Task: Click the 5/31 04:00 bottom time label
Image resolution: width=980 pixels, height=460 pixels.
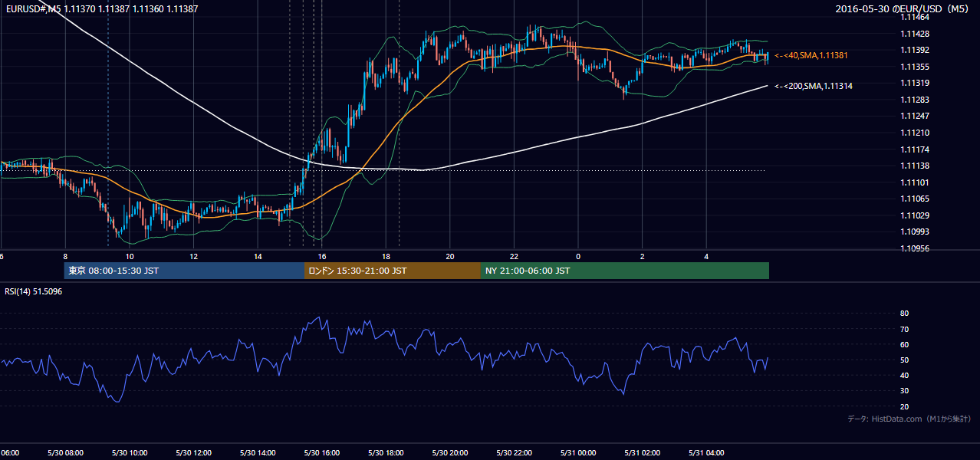Action: (x=706, y=453)
